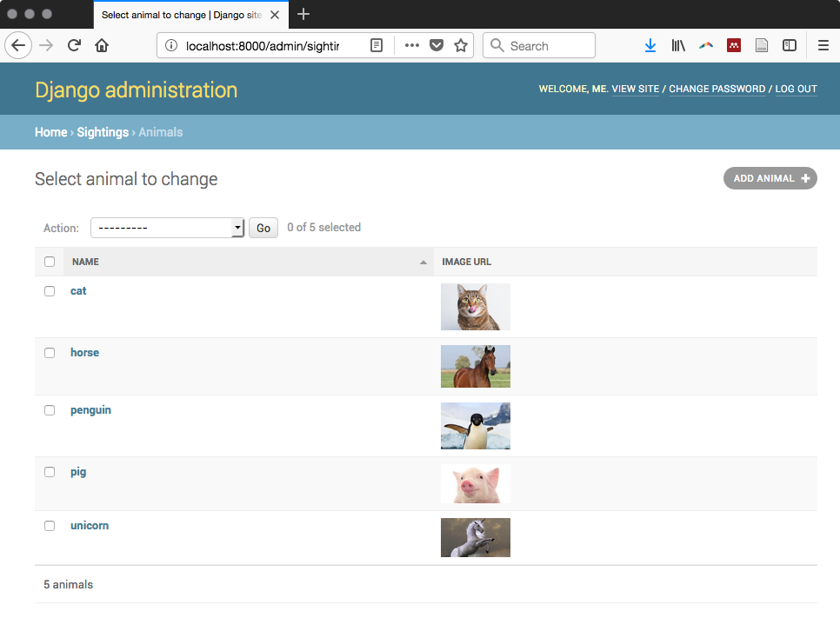The width and height of the screenshot is (840, 618).
Task: Click the gray page extension icon
Action: tap(761, 45)
